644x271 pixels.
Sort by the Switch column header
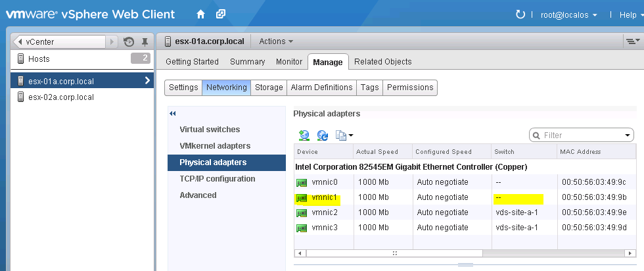[x=524, y=152]
